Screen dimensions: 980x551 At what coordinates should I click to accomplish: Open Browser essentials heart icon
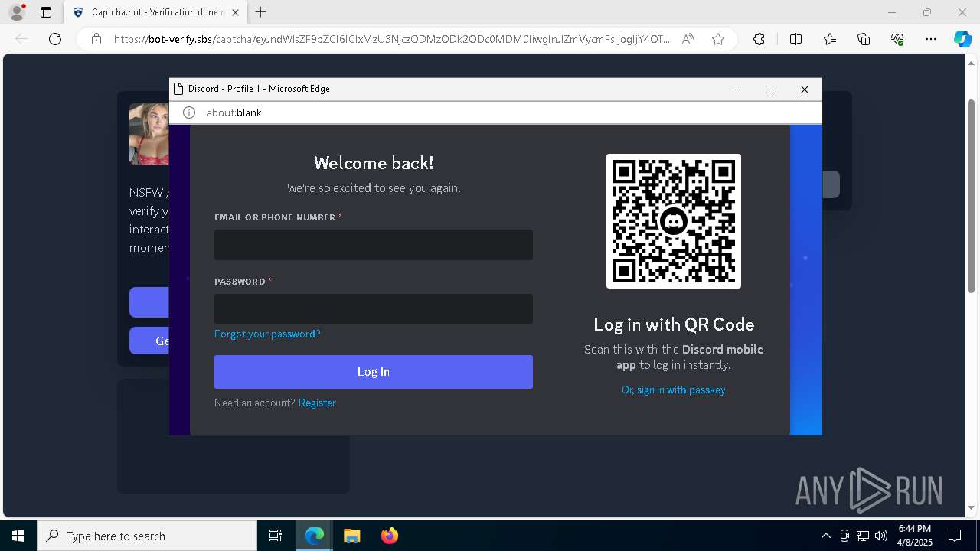tap(897, 39)
